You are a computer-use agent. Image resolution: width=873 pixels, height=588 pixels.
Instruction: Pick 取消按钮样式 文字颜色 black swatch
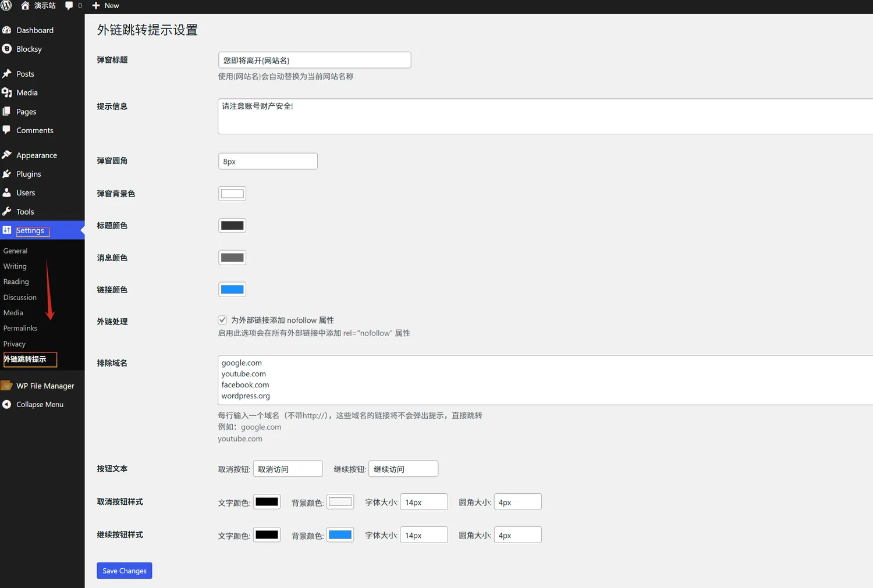[x=267, y=502]
